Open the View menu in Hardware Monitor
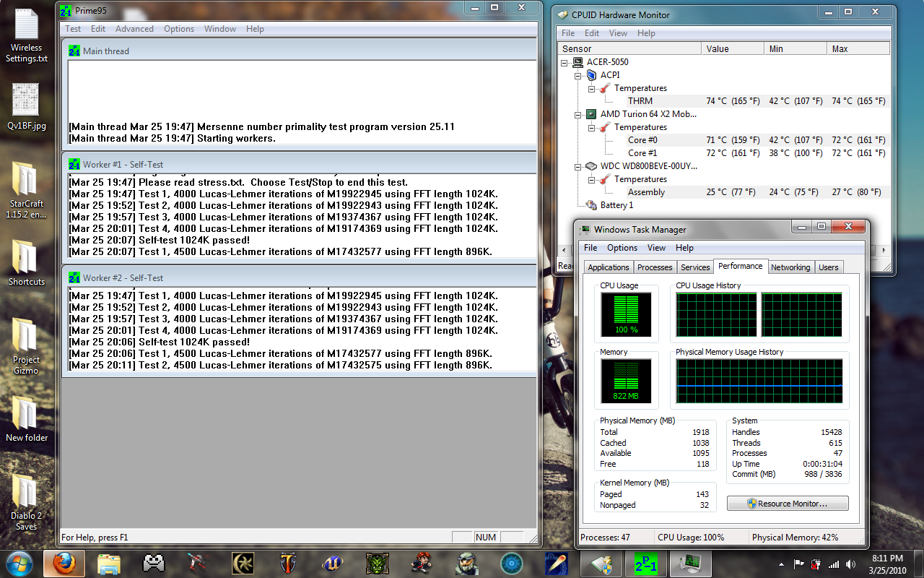The image size is (924, 578). point(618,33)
